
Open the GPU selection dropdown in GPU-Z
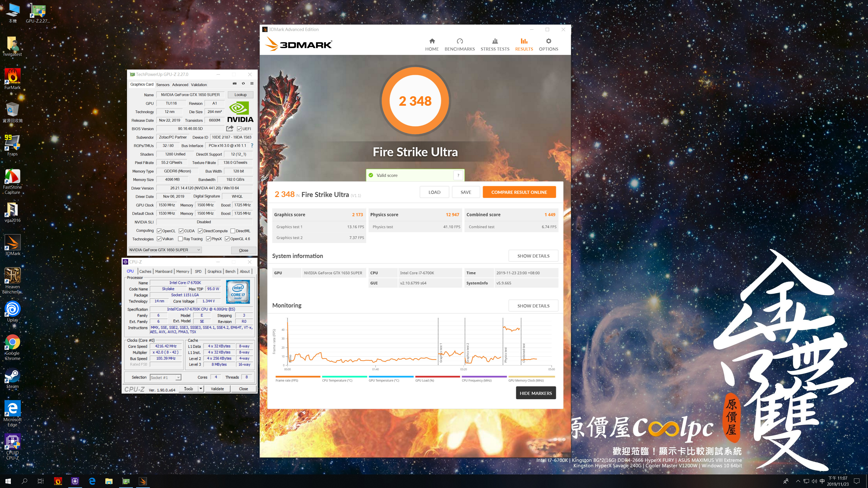tap(165, 250)
